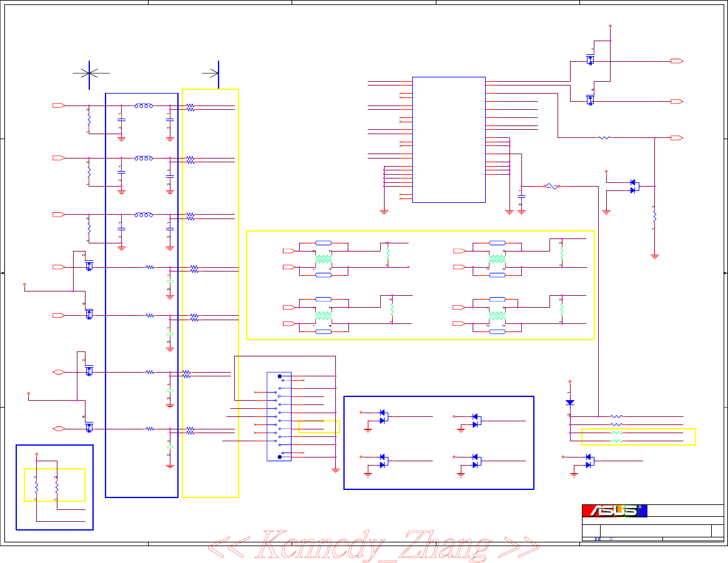Select the inductor in the topmost filter row
Image resolution: width=728 pixels, height=563 pixels.
[144, 106]
